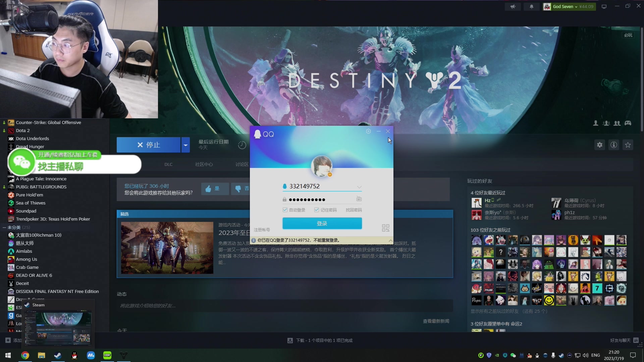
Task: Open the Windows notification center icon
Action: (x=633, y=355)
